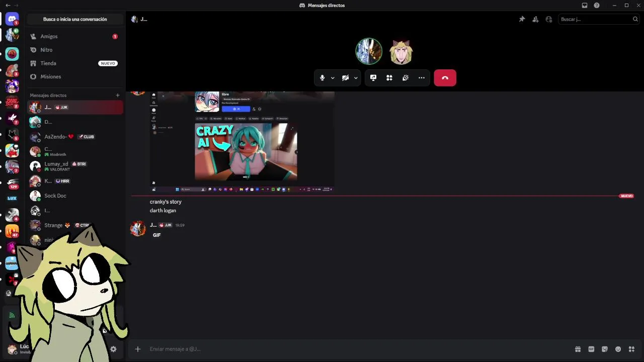The image size is (644, 362).
Task: Go to Discord home direct messages icon
Action: (x=12, y=19)
